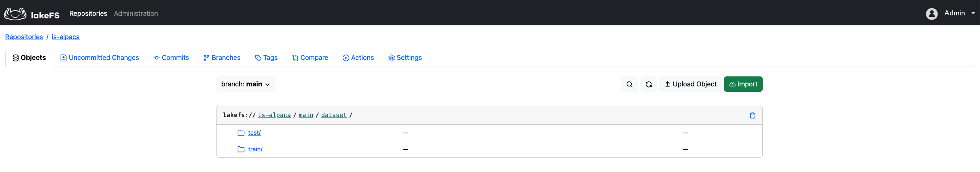Follow the Repositories breadcrumb link

click(x=24, y=37)
